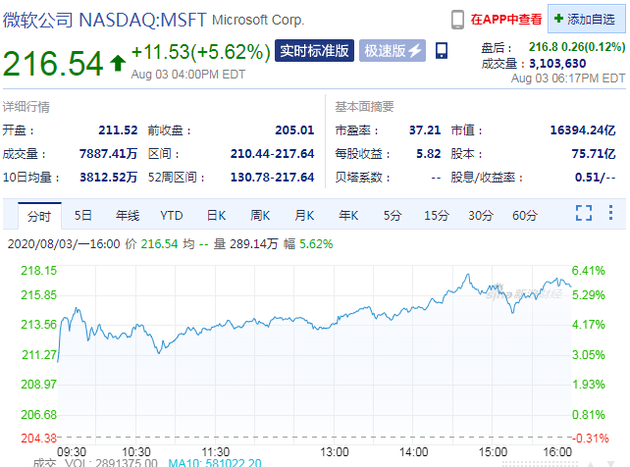The image size is (630, 467).
Task: Select the 5日 chart tab
Action: coord(83,215)
